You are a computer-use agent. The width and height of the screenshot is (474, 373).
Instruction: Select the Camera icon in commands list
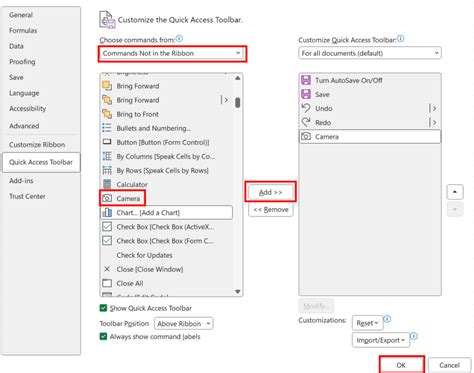pos(107,198)
